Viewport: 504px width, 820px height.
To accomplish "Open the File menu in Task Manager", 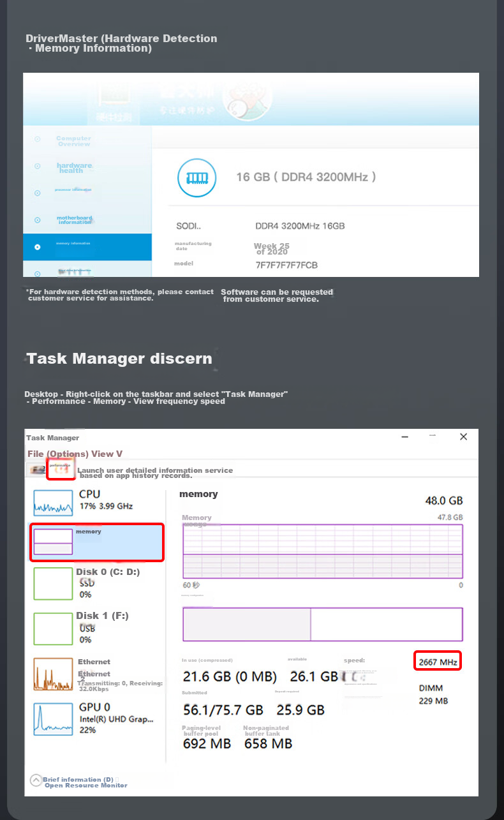I will [x=35, y=454].
